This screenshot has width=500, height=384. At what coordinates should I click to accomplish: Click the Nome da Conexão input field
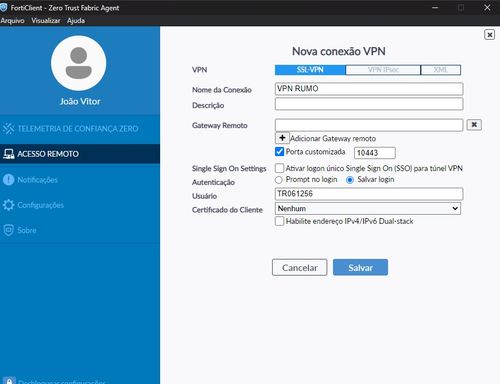point(369,89)
